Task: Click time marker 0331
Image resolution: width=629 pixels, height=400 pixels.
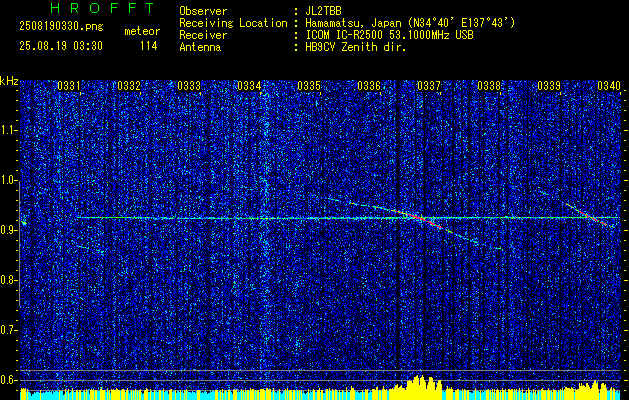Action: point(69,86)
